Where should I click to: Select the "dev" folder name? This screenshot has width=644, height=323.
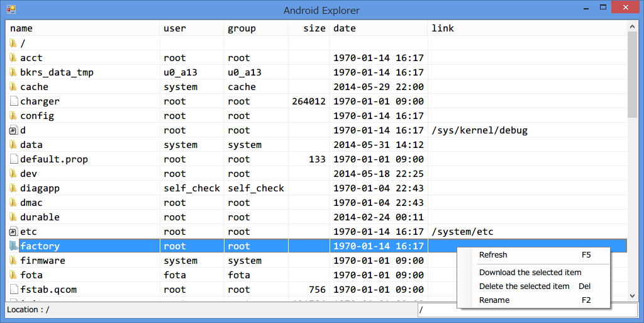coord(28,174)
